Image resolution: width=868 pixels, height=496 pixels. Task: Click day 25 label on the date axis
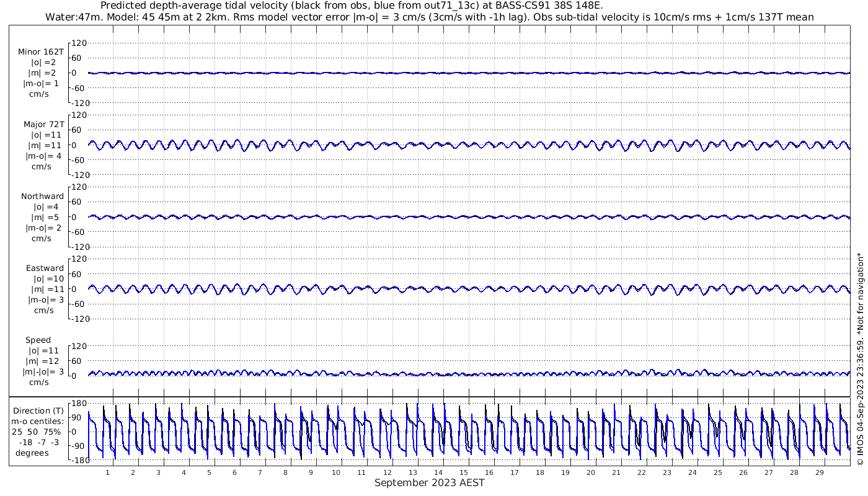pos(717,472)
